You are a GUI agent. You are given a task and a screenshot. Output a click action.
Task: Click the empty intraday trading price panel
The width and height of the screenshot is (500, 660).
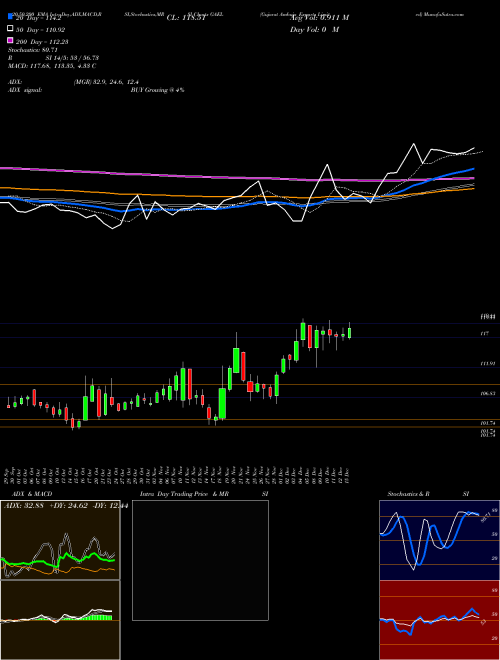coord(200,560)
